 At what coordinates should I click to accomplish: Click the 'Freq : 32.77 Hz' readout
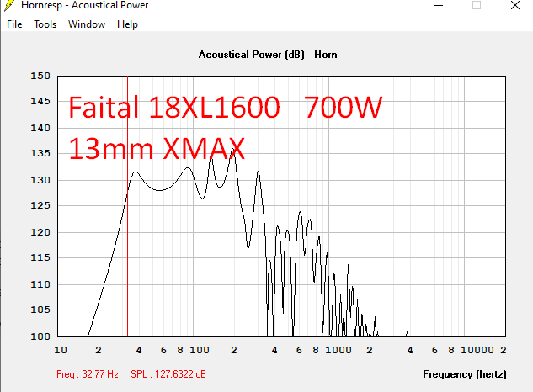(88, 374)
